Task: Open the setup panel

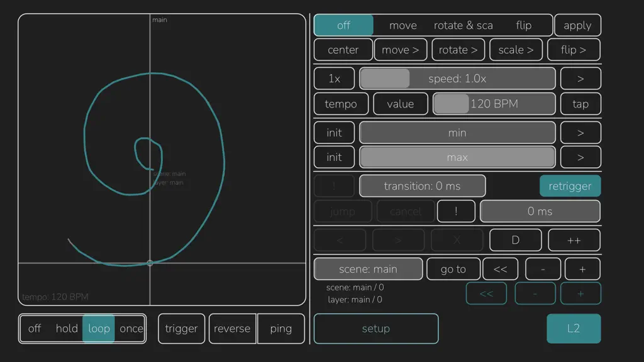Action: pyautogui.click(x=376, y=328)
